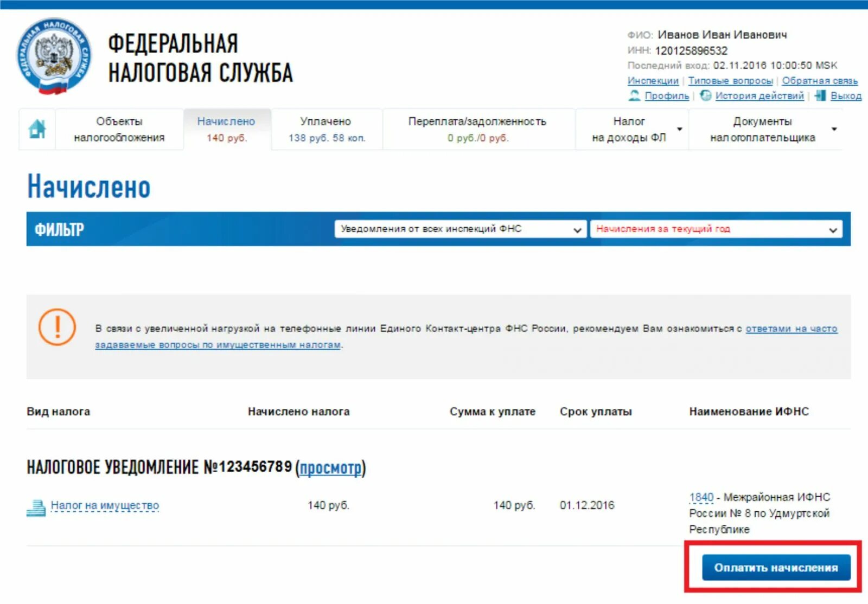This screenshot has height=604, width=868.
Task: Open the Налог на имущество link
Action: [x=105, y=505]
